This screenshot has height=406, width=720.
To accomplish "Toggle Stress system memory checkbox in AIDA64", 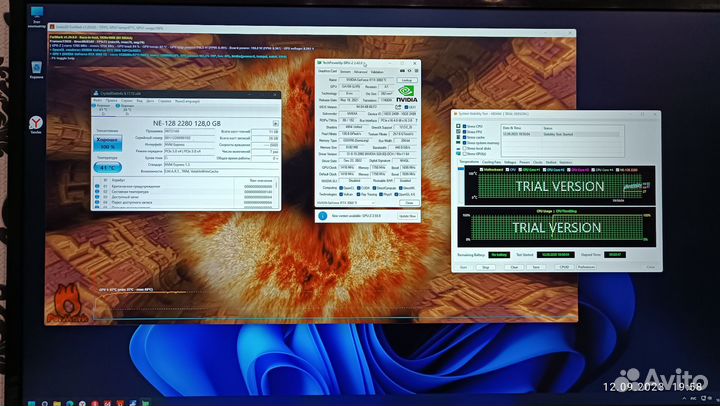I will point(465,142).
